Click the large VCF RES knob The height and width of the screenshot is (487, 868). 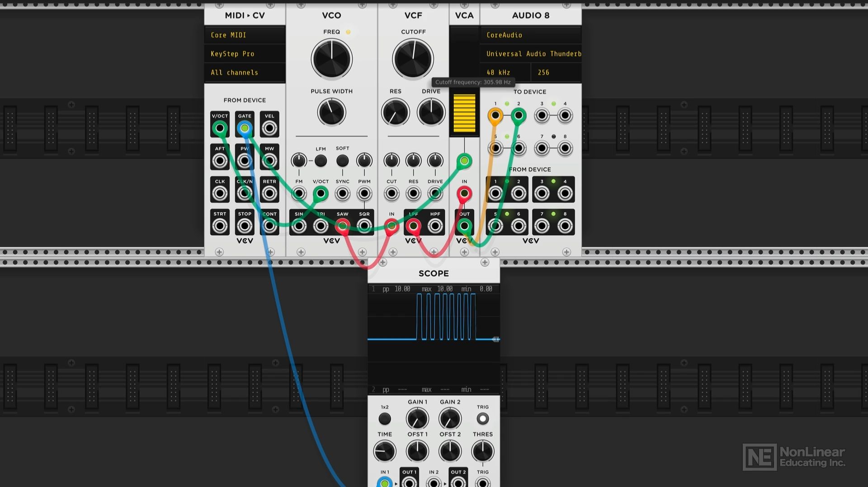(x=396, y=112)
